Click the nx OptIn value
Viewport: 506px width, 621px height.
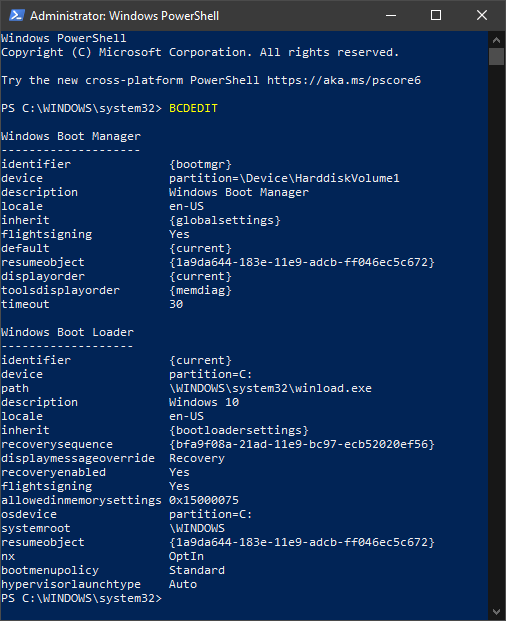186,556
